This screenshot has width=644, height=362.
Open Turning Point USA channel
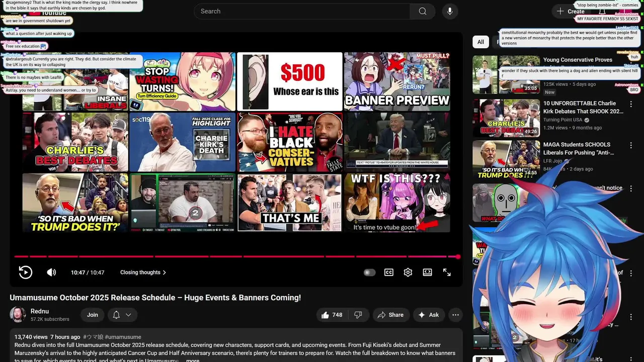coord(562,120)
